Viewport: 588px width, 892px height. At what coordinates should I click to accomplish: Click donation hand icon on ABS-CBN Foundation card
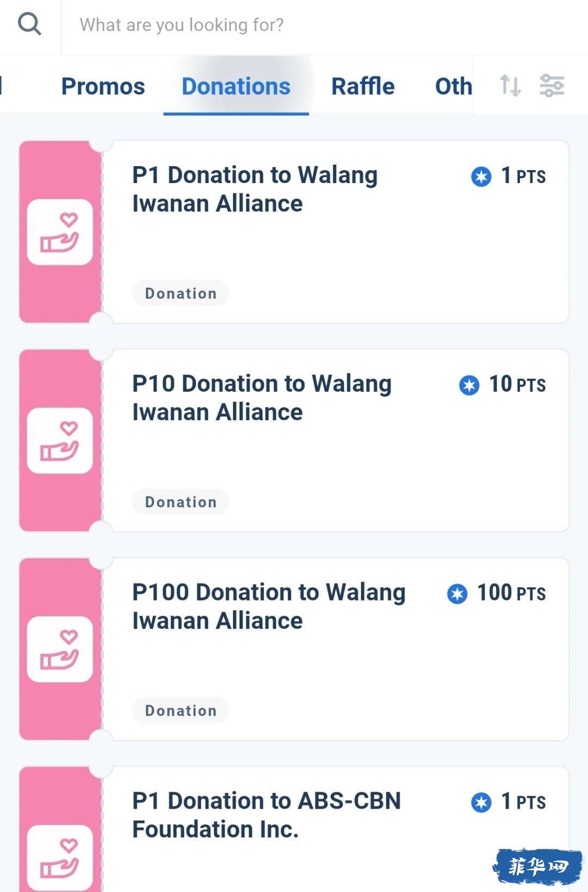[x=60, y=858]
